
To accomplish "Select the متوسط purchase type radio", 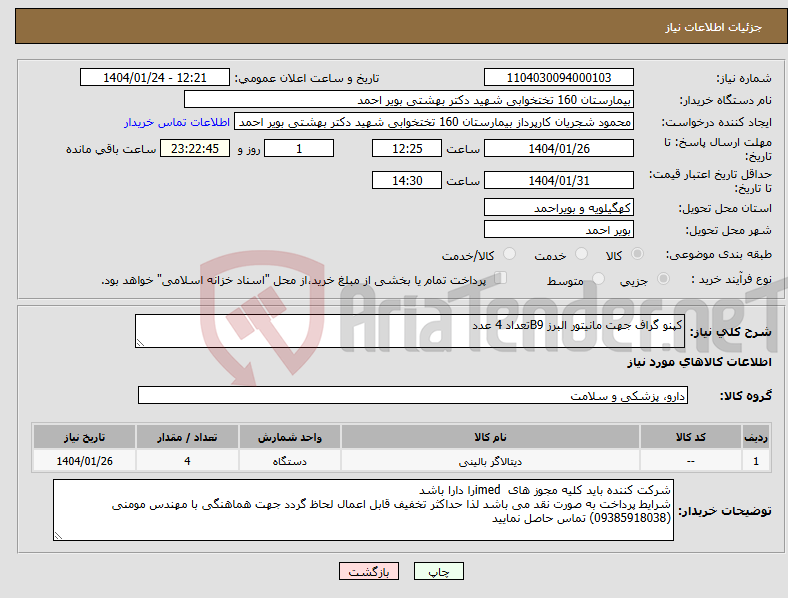I will pos(598,279).
